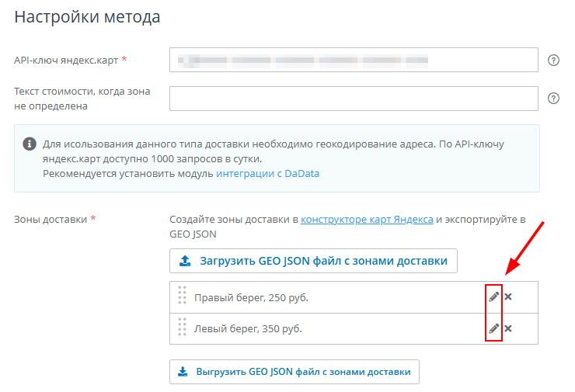Remove the Левый берег, 350 руб. zone
The image size is (575, 392).
(x=508, y=328)
